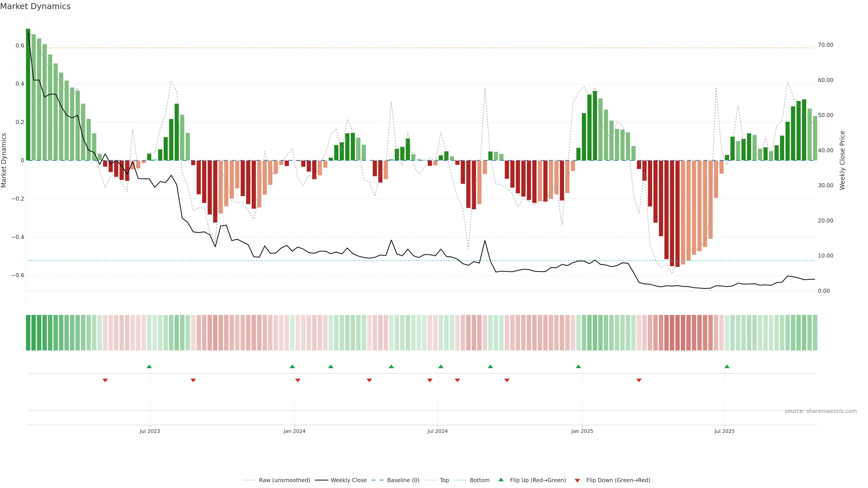
Task: Click the flip-up triangle just before Jan 2025
Action: coord(578,366)
